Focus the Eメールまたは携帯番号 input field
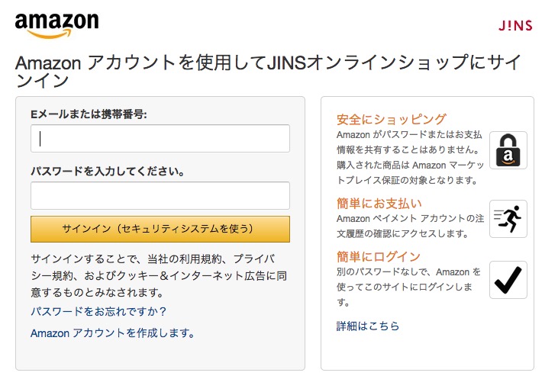 (160, 139)
